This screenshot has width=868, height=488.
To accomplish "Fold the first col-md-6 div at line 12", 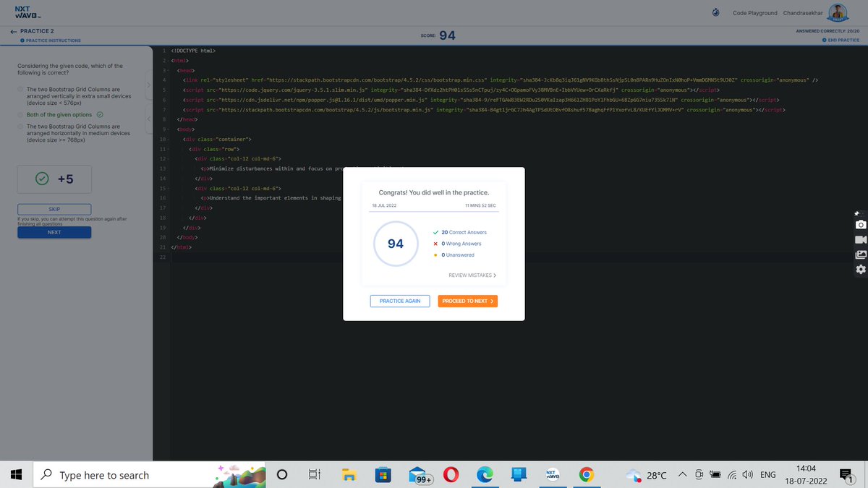I will tap(168, 158).
